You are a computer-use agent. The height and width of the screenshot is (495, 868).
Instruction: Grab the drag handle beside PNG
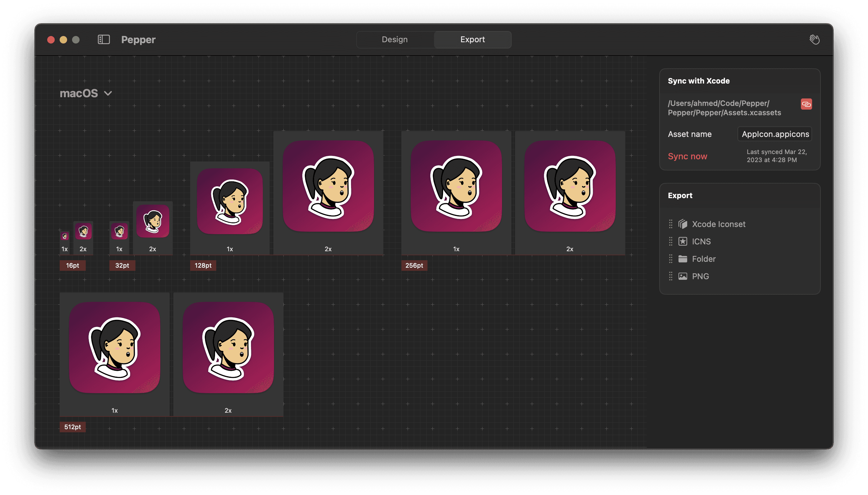click(x=671, y=276)
